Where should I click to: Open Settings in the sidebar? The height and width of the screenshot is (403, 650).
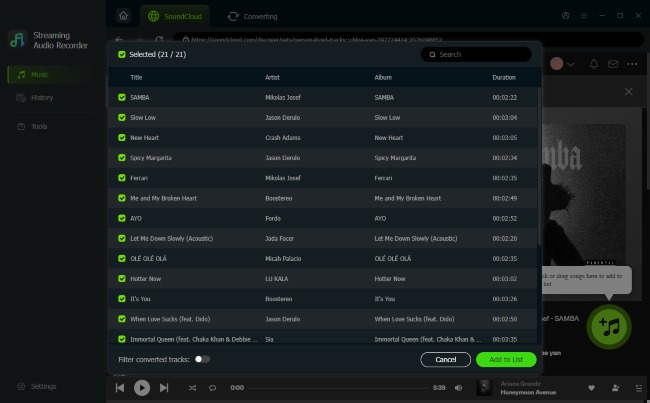(x=36, y=386)
